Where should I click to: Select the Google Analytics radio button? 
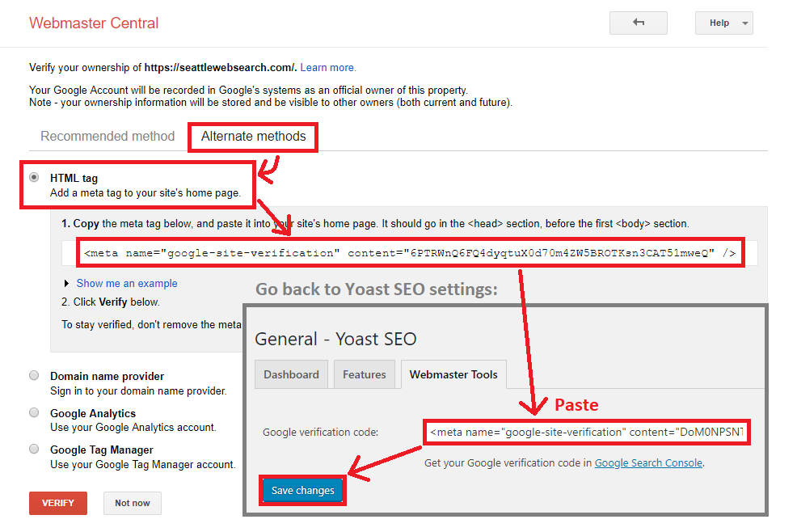tap(34, 412)
